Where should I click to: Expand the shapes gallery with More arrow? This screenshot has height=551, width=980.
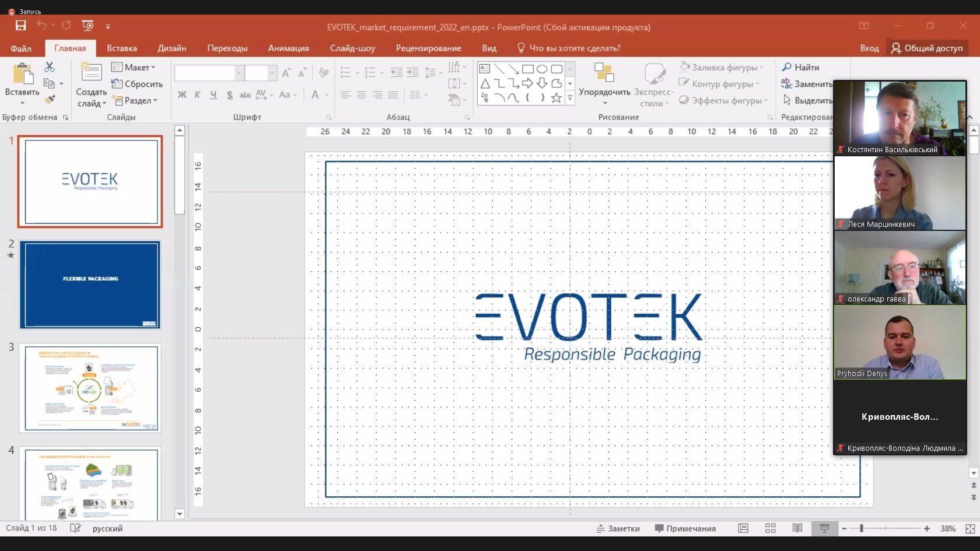(x=570, y=99)
